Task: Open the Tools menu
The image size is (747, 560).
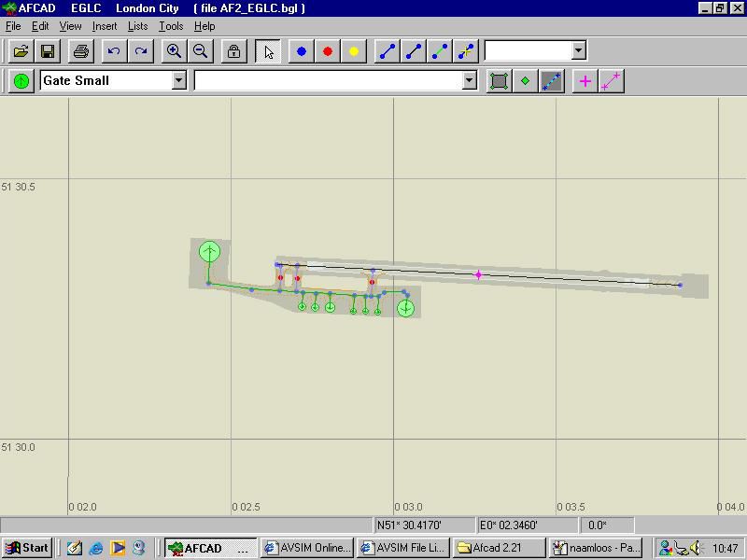Action: coord(170,26)
